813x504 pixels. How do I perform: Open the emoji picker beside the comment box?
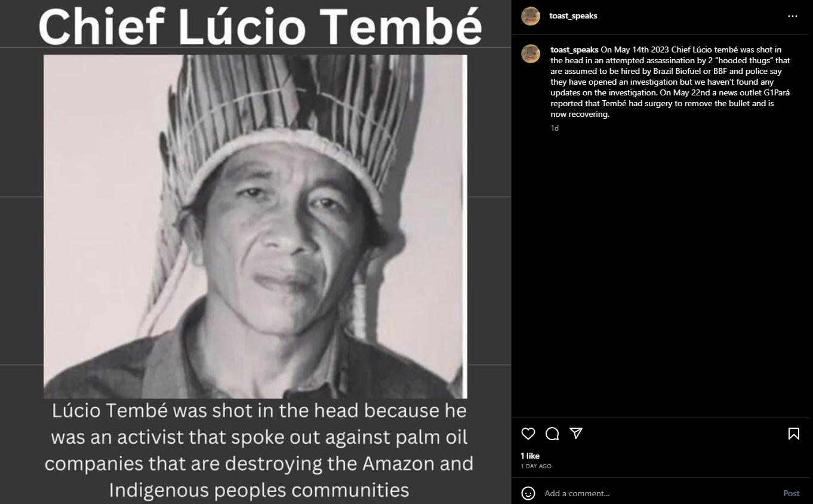[528, 493]
